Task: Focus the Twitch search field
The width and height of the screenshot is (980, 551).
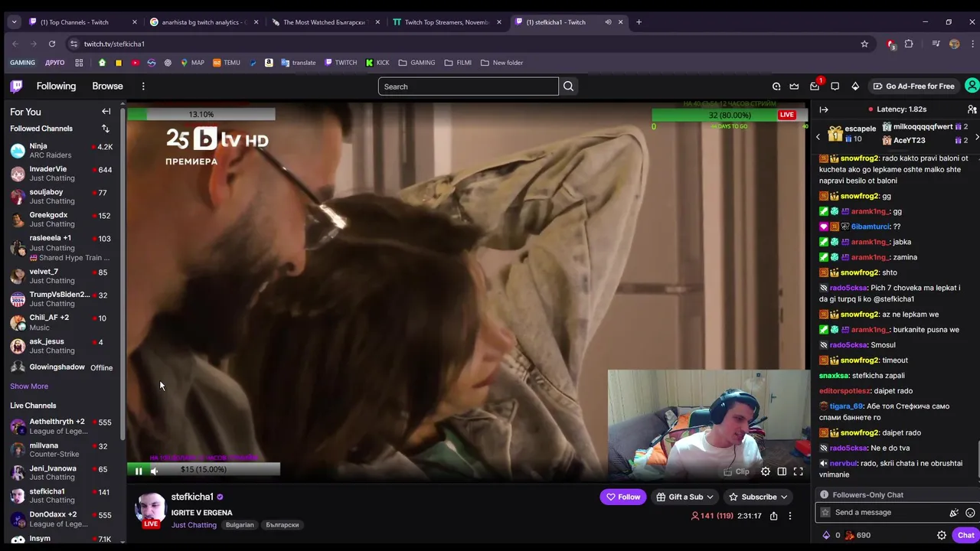Action: pyautogui.click(x=468, y=86)
